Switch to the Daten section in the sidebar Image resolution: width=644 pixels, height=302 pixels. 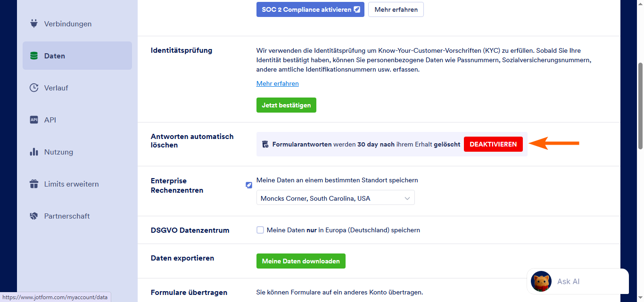coord(55,56)
